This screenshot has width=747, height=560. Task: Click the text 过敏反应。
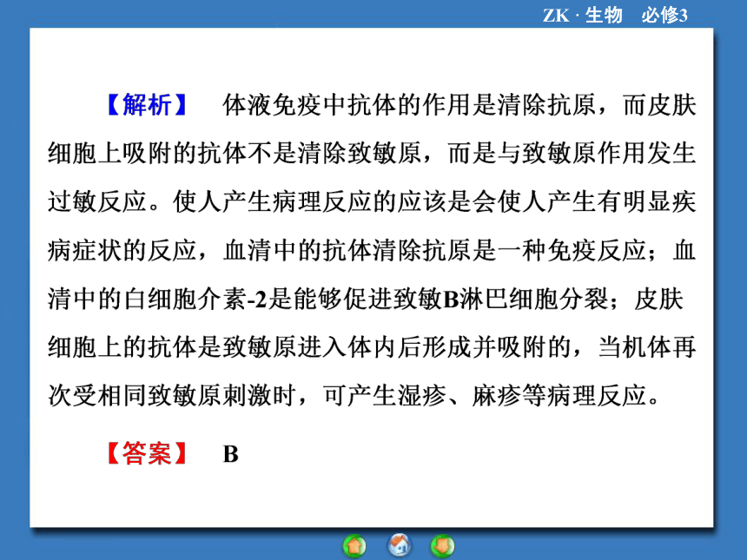(x=103, y=202)
